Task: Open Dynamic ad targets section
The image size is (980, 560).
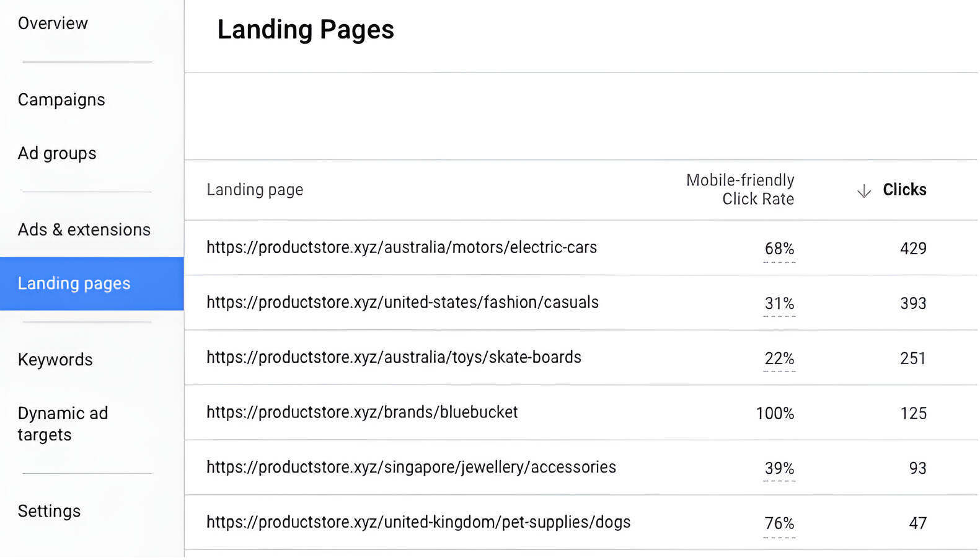Action: (x=63, y=424)
